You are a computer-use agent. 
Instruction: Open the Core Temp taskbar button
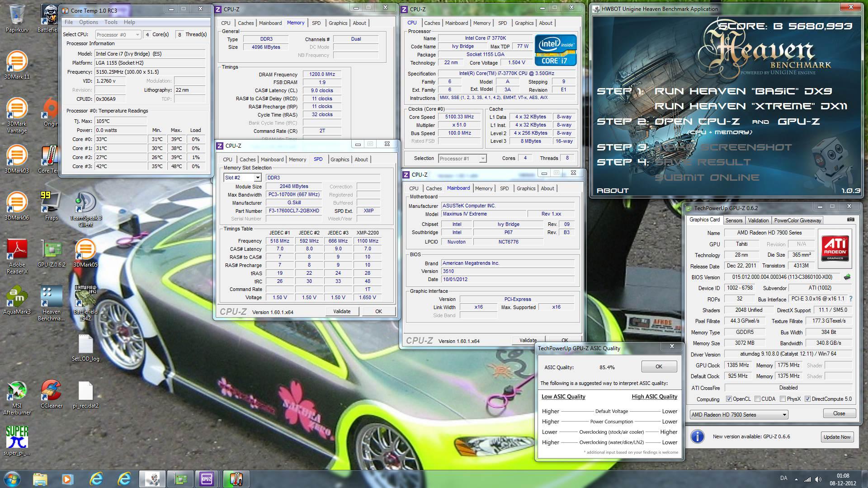click(x=235, y=479)
